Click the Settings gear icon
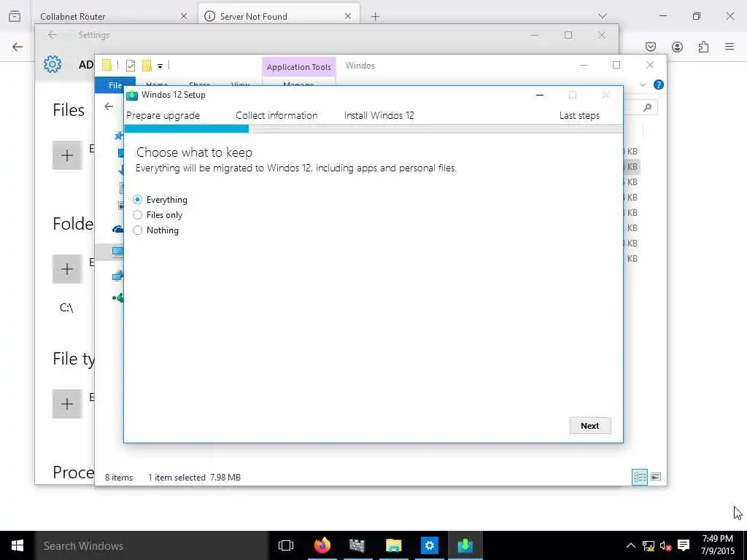 click(53, 64)
